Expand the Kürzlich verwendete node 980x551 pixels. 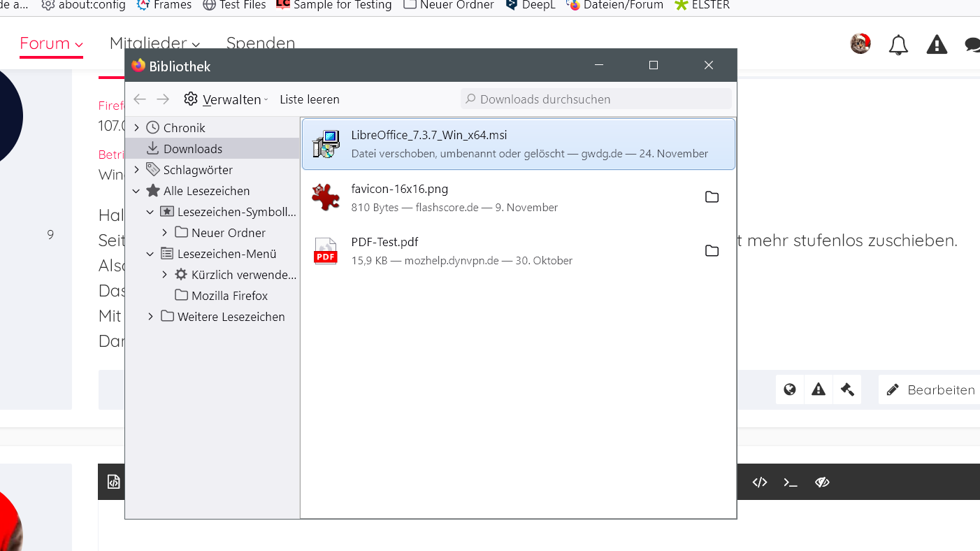(x=164, y=275)
